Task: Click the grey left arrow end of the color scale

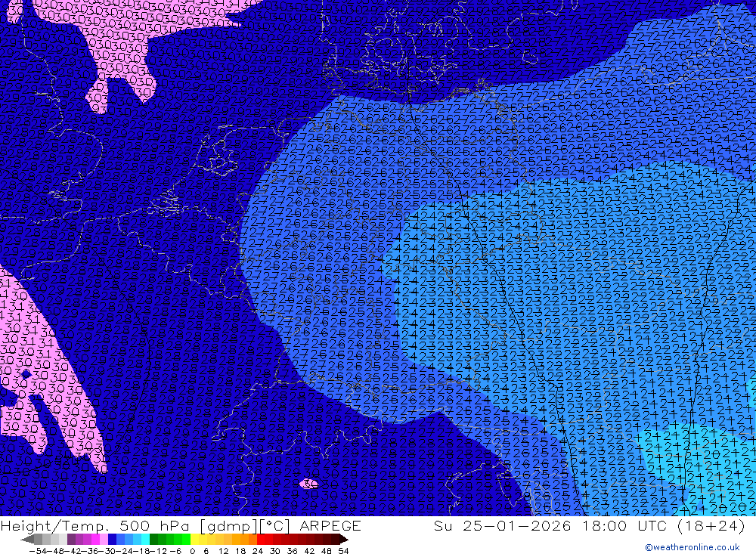Action: [x=27, y=540]
